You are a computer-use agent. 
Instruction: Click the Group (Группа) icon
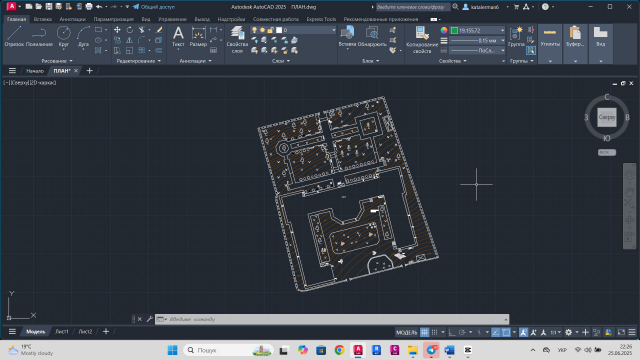pos(516,37)
